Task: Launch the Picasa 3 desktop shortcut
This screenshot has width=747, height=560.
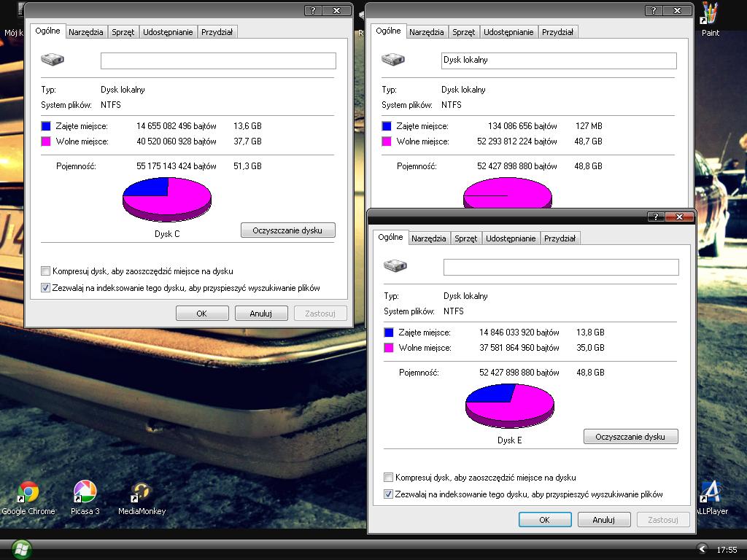Action: point(85,492)
